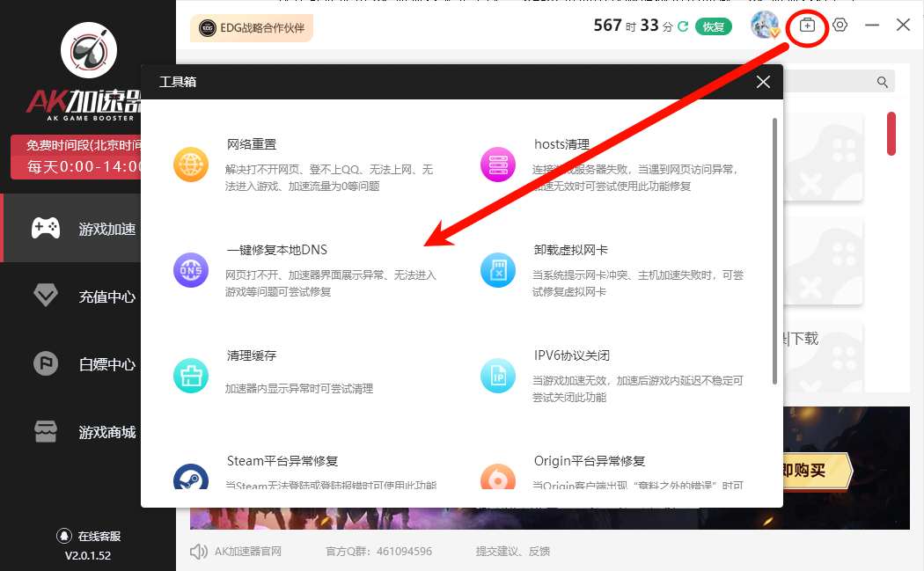Open 在线客服 online support
This screenshot has width=924, height=571.
tap(88, 536)
